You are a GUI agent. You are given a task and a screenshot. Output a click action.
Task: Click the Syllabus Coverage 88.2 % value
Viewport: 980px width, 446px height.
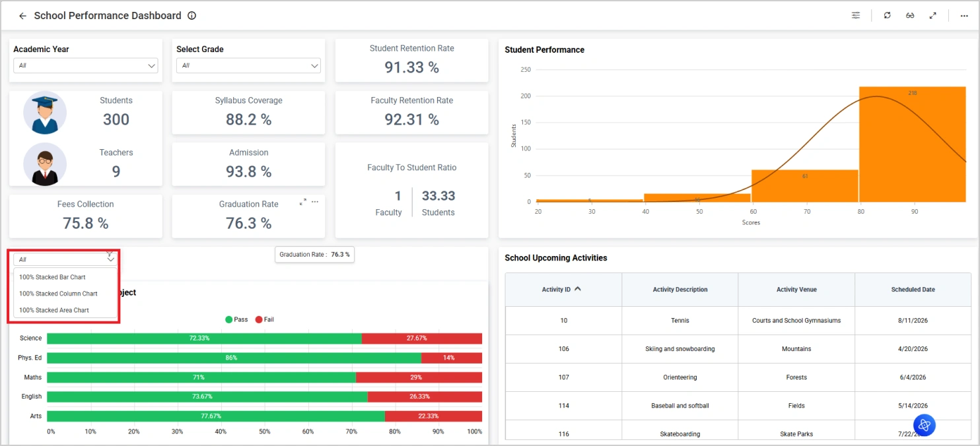(x=248, y=119)
